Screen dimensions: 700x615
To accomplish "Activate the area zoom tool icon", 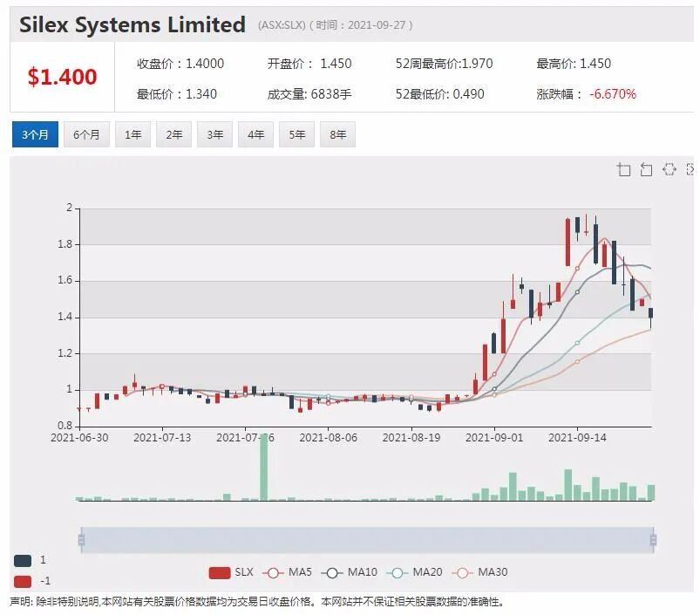I will (x=623, y=170).
